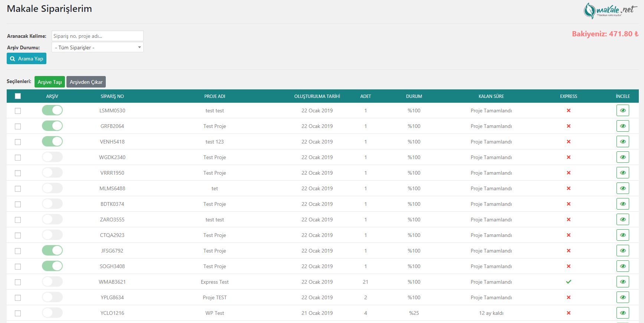Enable archive toggle for WGDK2340

pos(52,157)
